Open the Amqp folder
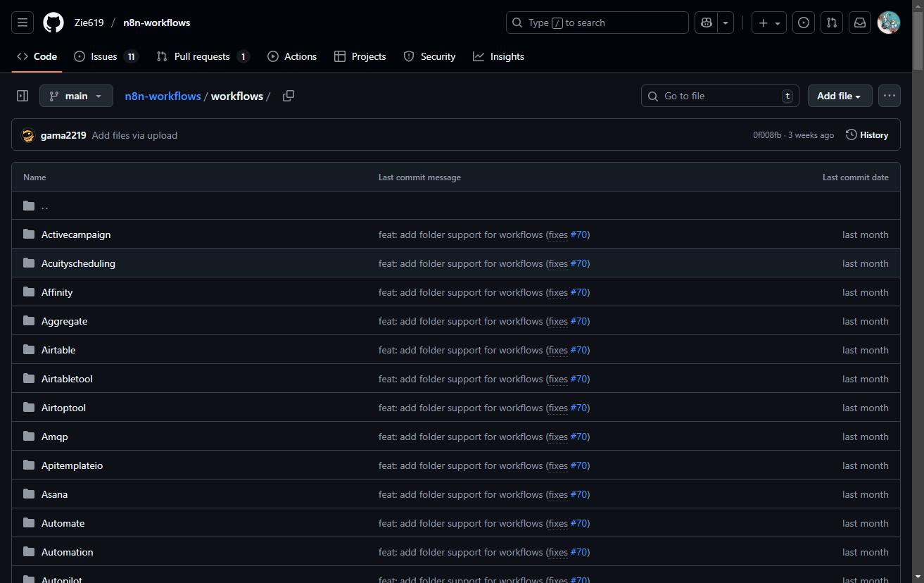 click(55, 437)
